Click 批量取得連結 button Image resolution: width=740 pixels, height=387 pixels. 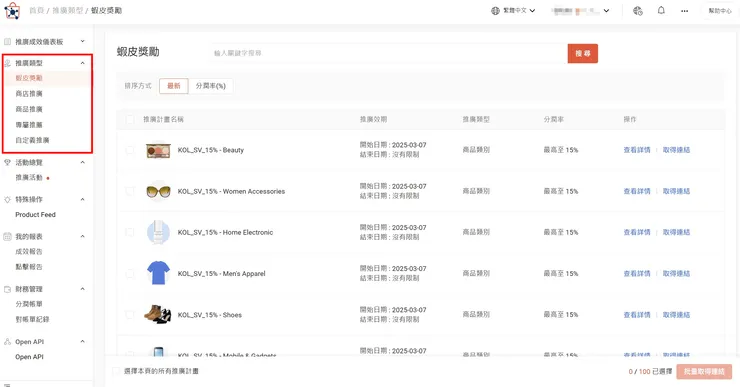704,371
